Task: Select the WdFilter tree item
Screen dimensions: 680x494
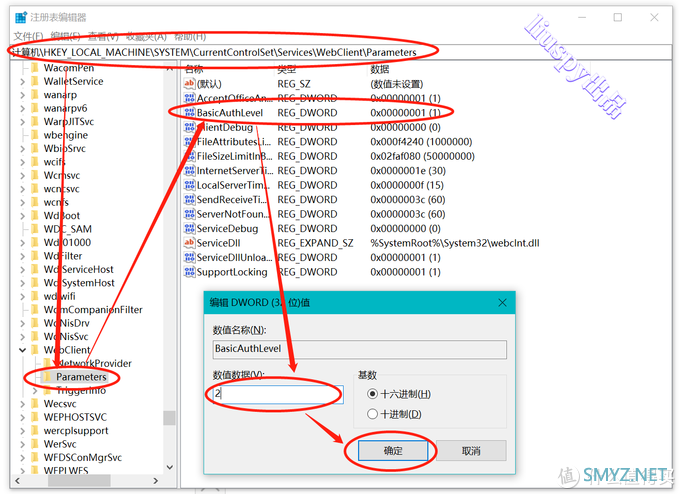Action: [x=62, y=256]
